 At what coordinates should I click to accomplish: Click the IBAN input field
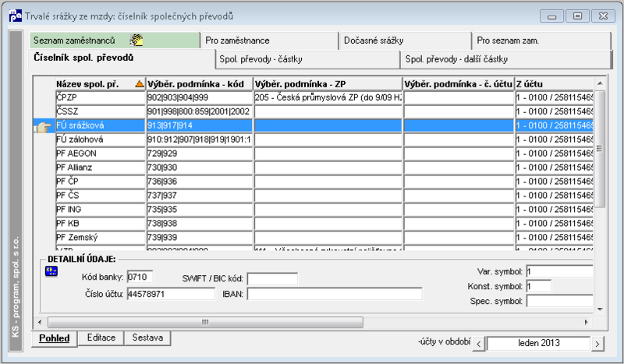[x=335, y=294]
